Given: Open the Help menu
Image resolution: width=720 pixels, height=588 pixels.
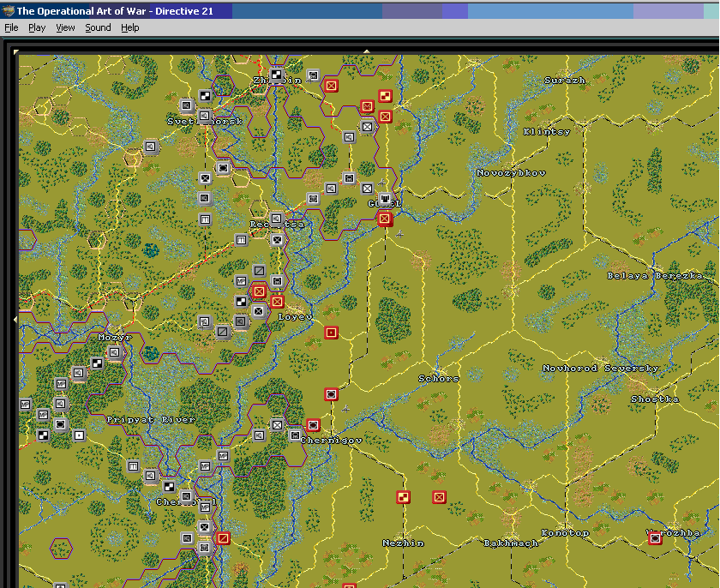Looking at the screenshot, I should coord(130,27).
